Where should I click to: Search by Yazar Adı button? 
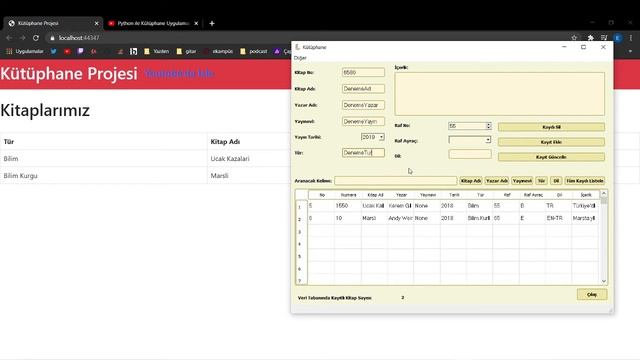[496, 180]
